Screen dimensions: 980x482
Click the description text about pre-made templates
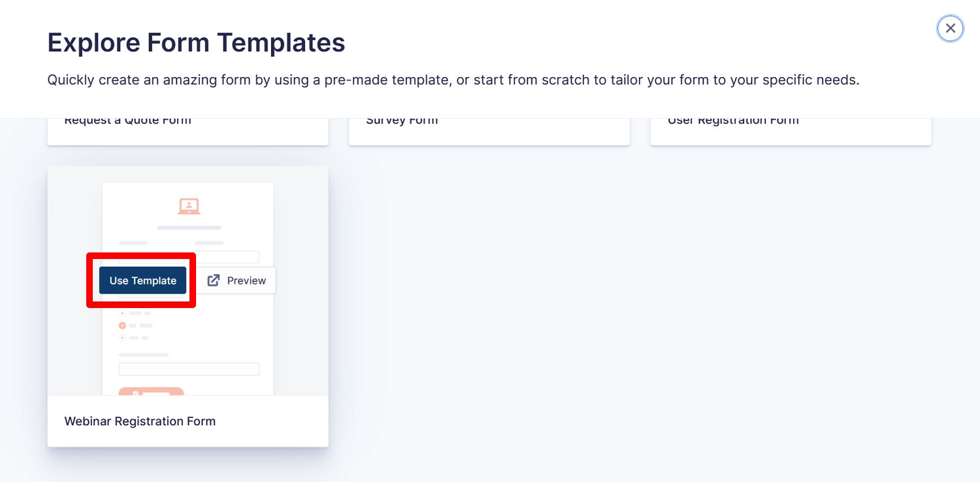pyautogui.click(x=453, y=80)
